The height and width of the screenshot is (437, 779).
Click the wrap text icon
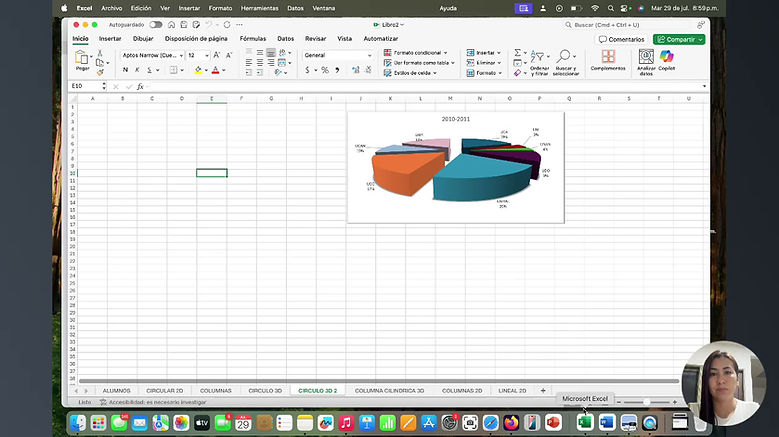click(x=283, y=53)
